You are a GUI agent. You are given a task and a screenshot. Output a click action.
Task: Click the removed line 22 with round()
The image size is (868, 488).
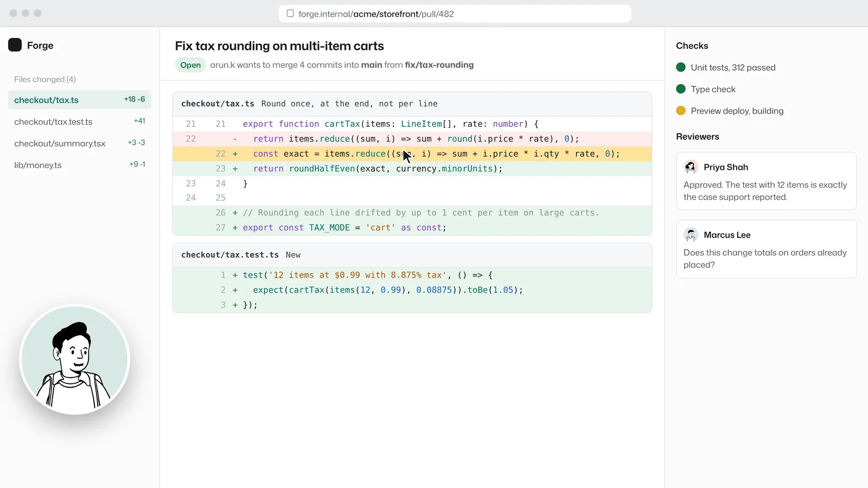412,139
